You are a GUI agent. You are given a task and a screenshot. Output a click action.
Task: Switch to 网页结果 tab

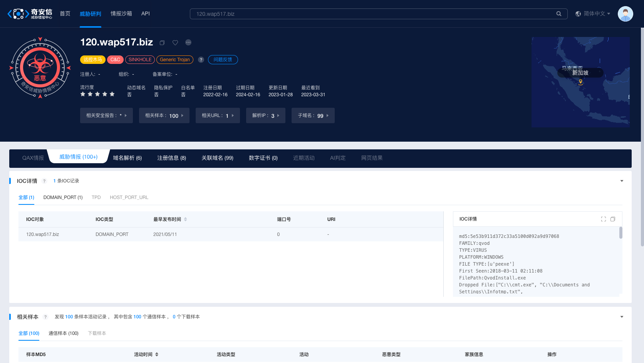click(372, 158)
